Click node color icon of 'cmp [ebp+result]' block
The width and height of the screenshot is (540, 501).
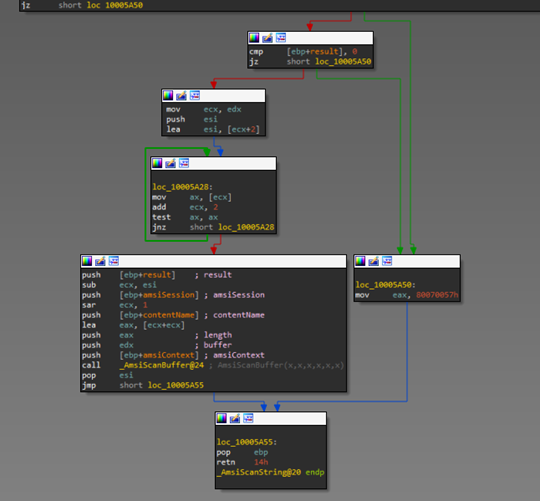[254, 38]
